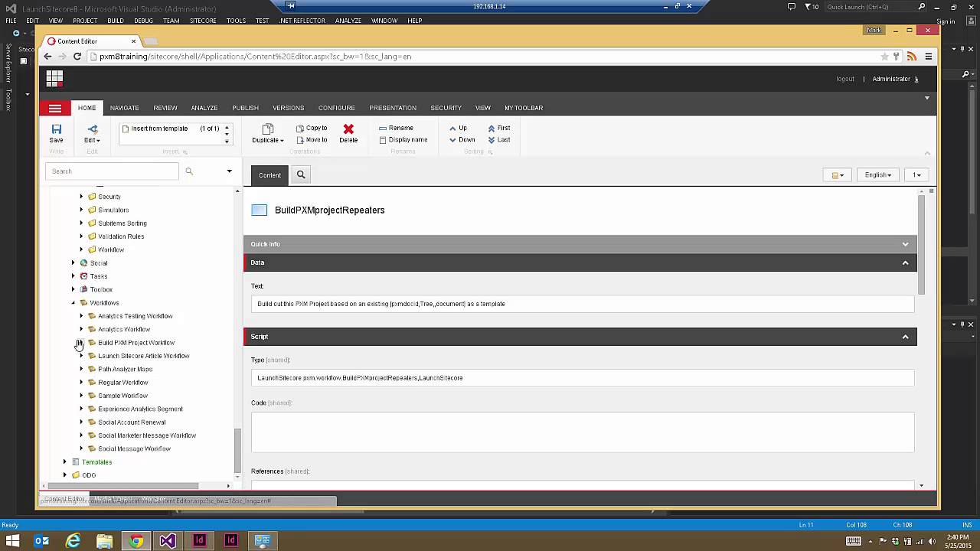Open Visual Studio DEBUG menu
Image resolution: width=980 pixels, height=551 pixels.
pos(143,21)
